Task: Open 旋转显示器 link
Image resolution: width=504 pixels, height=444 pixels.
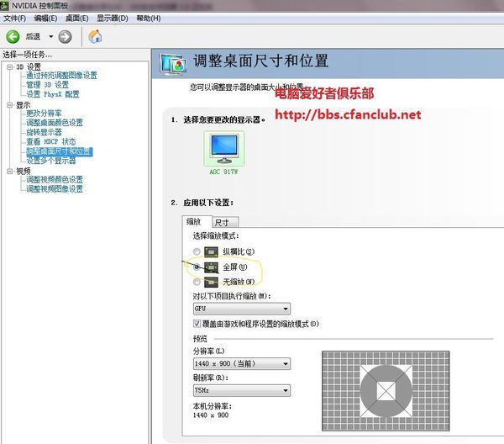Action: tap(44, 132)
